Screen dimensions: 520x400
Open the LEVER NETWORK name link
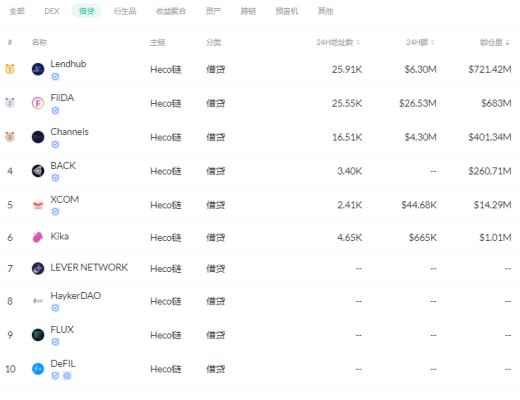(89, 267)
